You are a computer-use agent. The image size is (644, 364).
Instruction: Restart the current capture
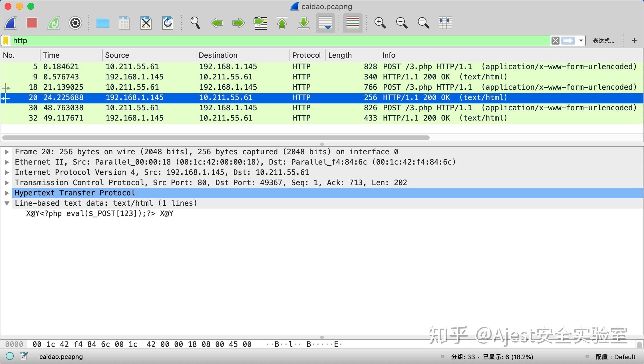pyautogui.click(x=53, y=23)
